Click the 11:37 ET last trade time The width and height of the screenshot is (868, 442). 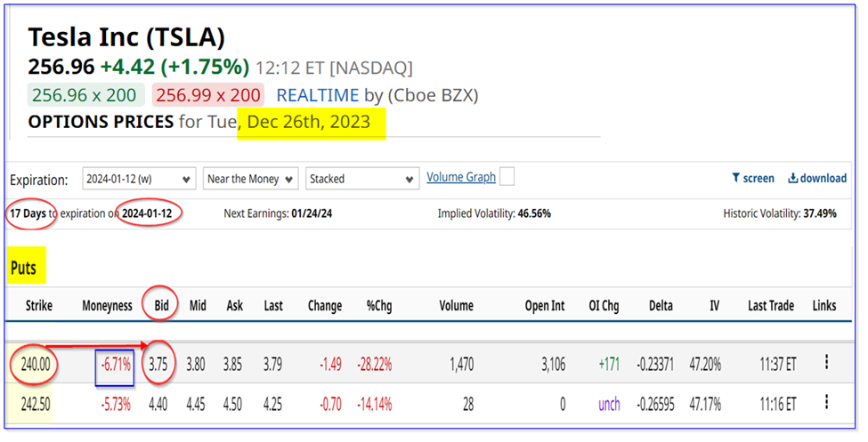click(777, 365)
